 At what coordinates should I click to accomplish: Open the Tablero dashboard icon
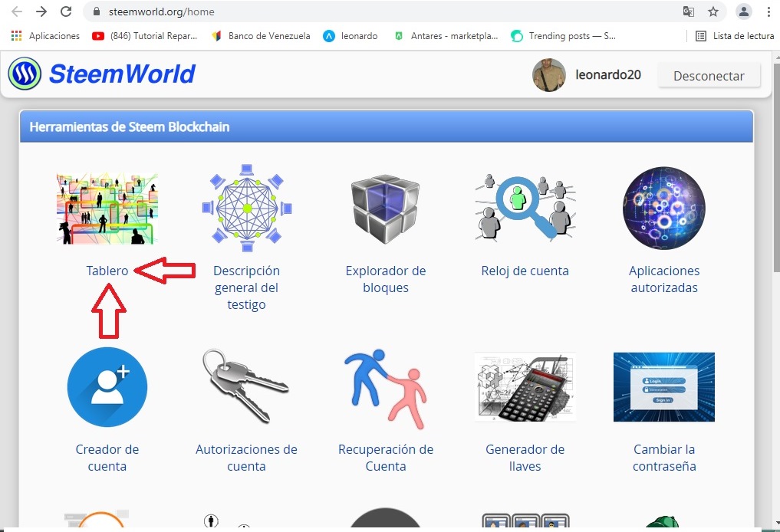pos(107,209)
